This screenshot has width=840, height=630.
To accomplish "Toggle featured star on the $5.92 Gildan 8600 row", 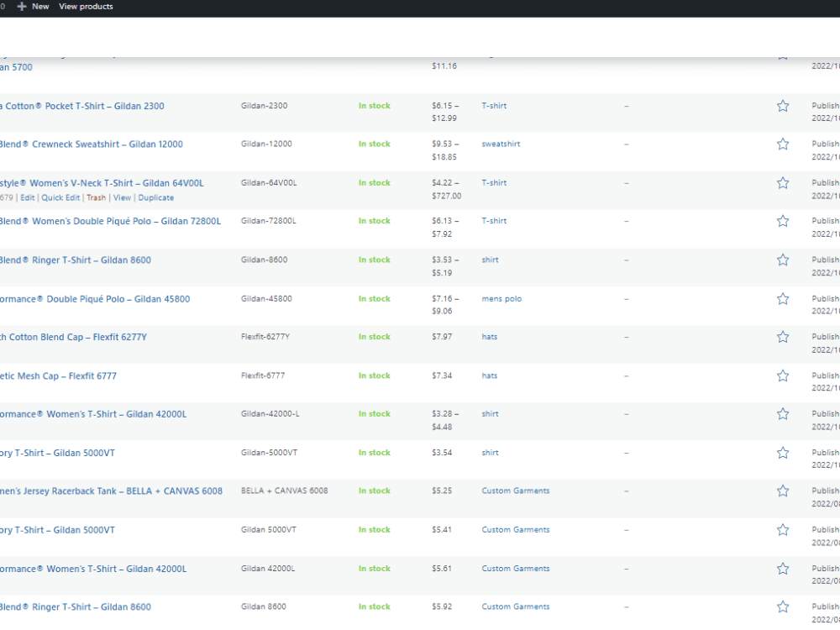I will (783, 607).
